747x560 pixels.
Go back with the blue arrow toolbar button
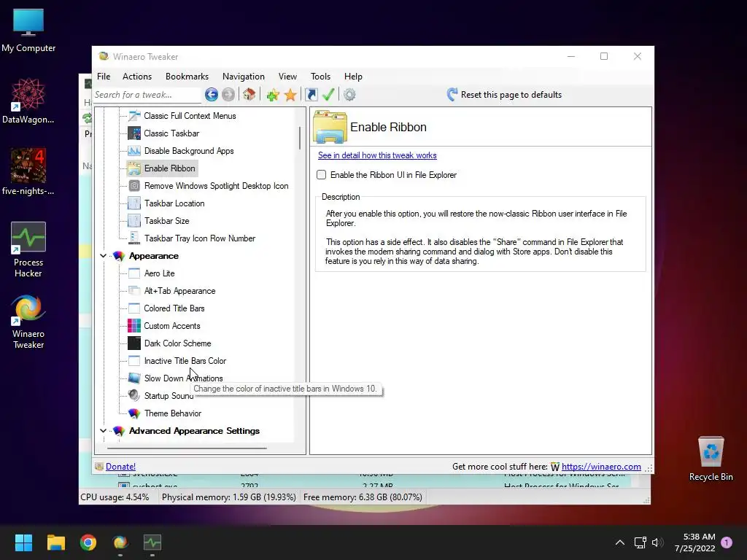click(x=212, y=95)
